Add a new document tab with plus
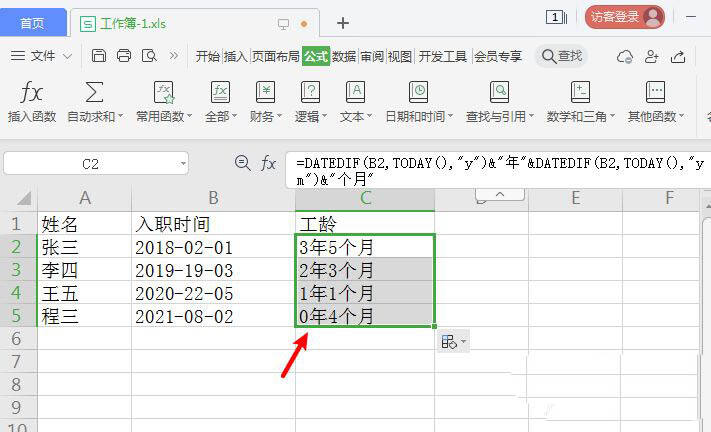 (x=343, y=23)
